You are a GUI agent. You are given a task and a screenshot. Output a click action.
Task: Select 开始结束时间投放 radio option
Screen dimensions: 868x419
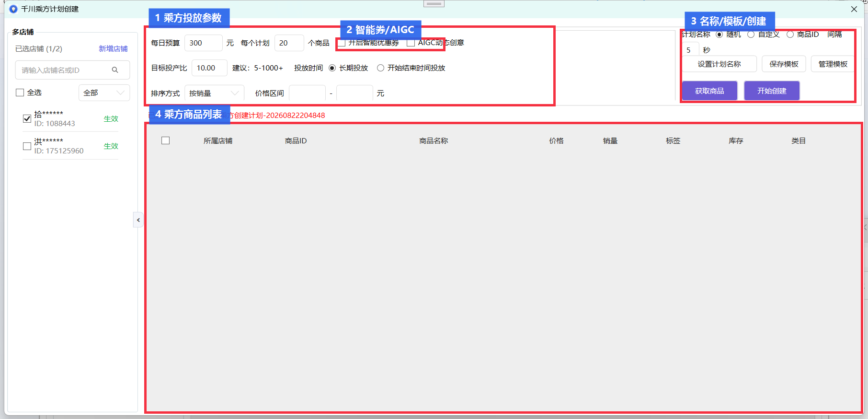pos(380,68)
